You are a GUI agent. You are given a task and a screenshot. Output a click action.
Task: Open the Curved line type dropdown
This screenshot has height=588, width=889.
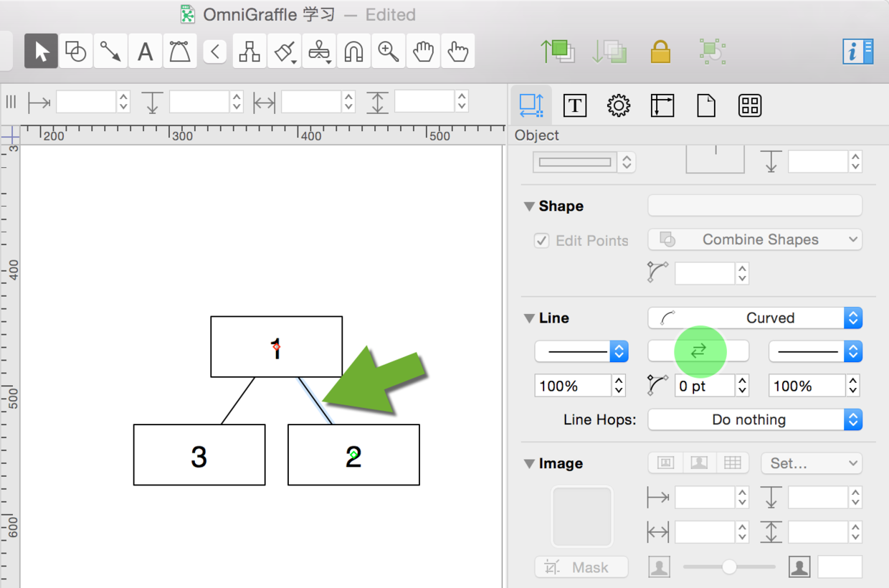[x=755, y=318]
